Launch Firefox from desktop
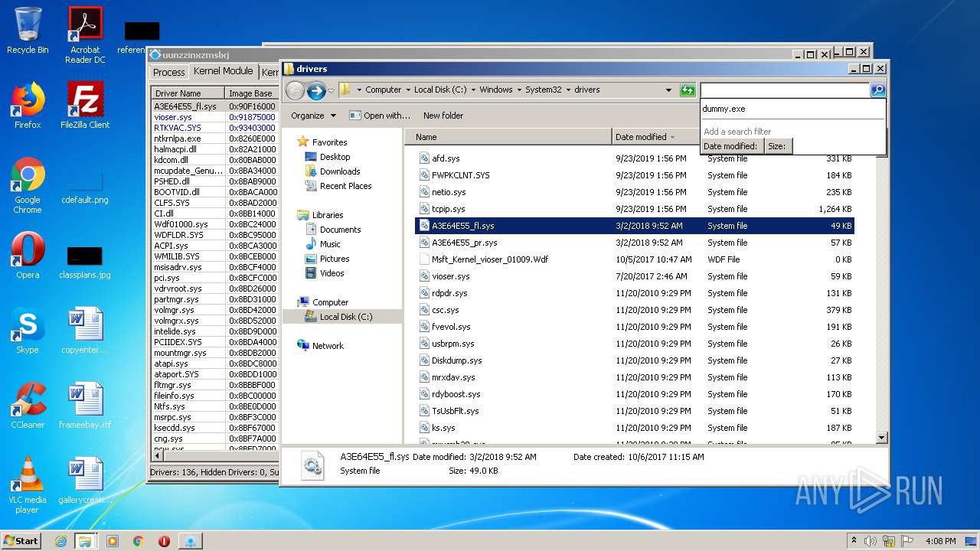This screenshot has width=980, height=551. point(28,106)
